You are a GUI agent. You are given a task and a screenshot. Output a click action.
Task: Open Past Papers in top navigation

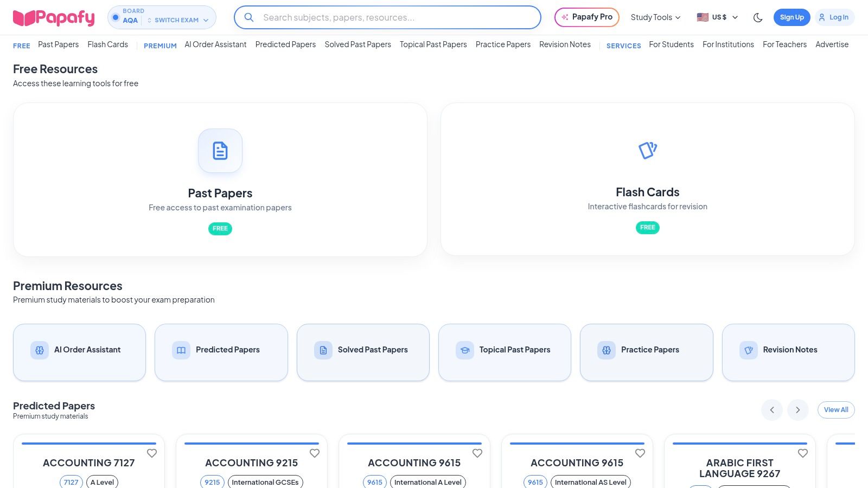(58, 44)
